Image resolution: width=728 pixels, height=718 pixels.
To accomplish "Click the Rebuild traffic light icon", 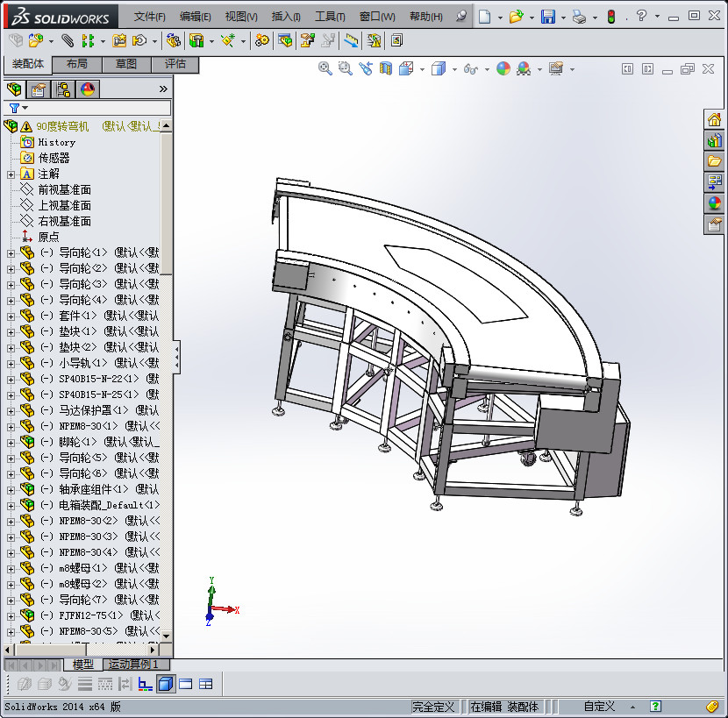I will [x=611, y=17].
